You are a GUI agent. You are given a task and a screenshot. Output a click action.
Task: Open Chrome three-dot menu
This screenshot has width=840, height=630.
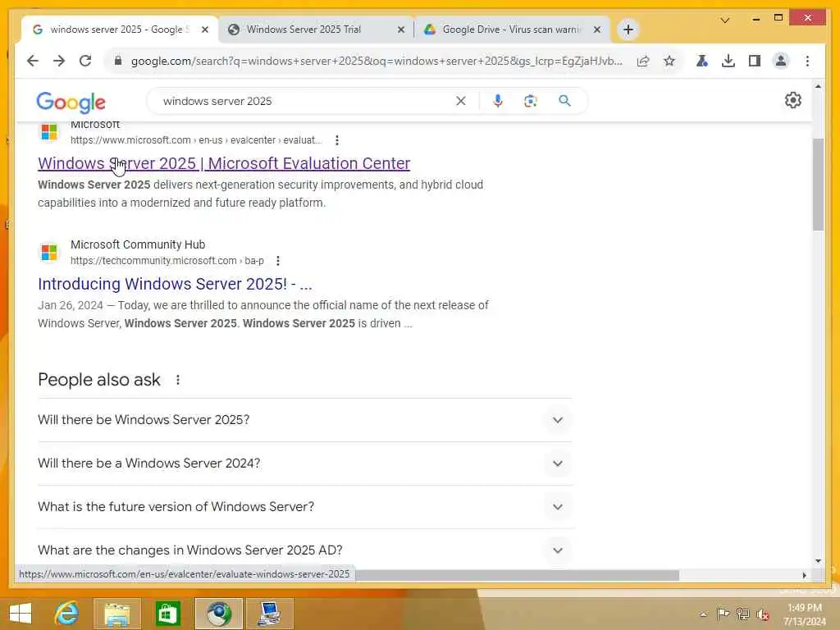coord(807,61)
